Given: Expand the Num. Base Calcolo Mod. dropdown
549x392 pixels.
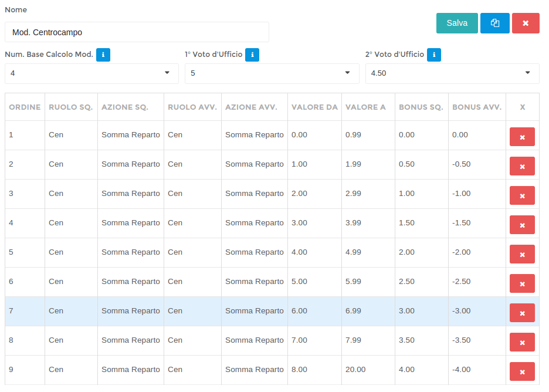Looking at the screenshot, I should 91,73.
